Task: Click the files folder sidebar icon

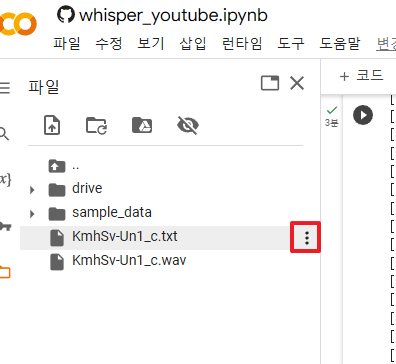Action: pos(5,272)
